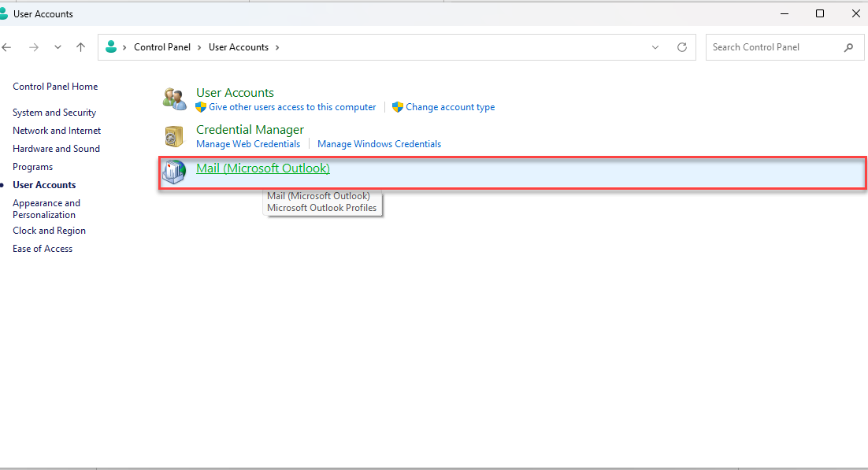Image resolution: width=868 pixels, height=470 pixels.
Task: Expand the address bar history dropdown
Action: pos(655,47)
